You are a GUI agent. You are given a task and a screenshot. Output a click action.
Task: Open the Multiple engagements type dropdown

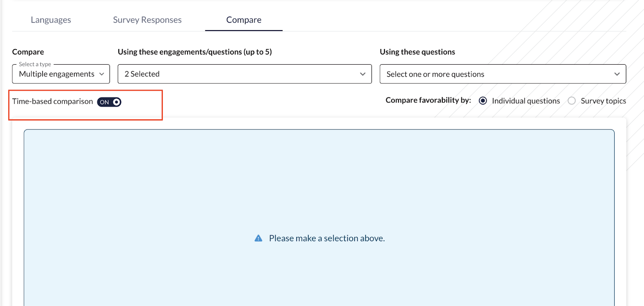click(x=61, y=74)
